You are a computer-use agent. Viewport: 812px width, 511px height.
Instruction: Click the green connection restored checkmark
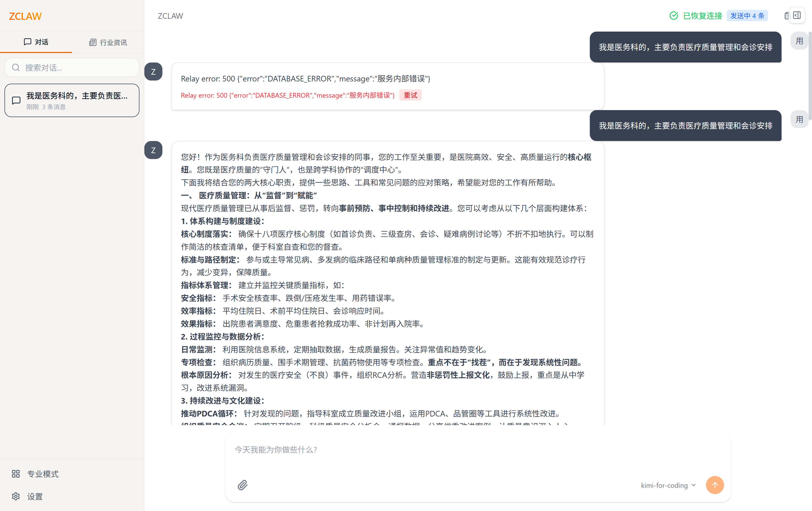pyautogui.click(x=674, y=16)
